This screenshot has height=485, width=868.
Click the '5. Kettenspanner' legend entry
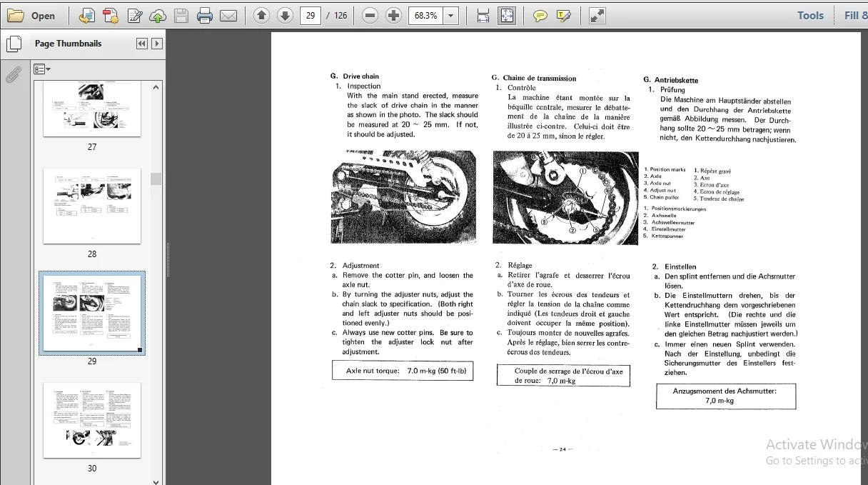(x=663, y=236)
